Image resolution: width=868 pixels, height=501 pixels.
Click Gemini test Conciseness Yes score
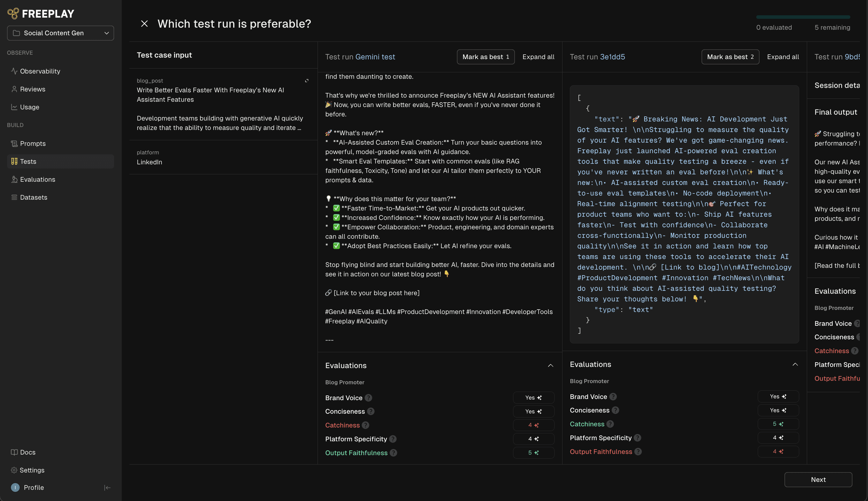534,412
